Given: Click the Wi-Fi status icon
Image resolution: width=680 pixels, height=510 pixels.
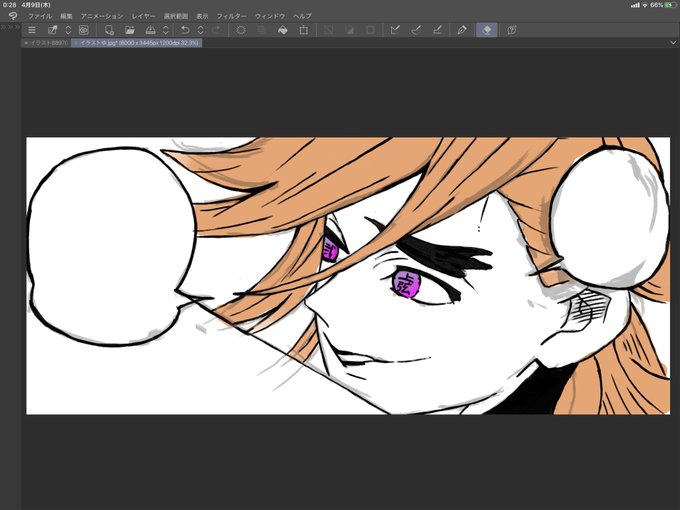Looking at the screenshot, I should (x=645, y=5).
